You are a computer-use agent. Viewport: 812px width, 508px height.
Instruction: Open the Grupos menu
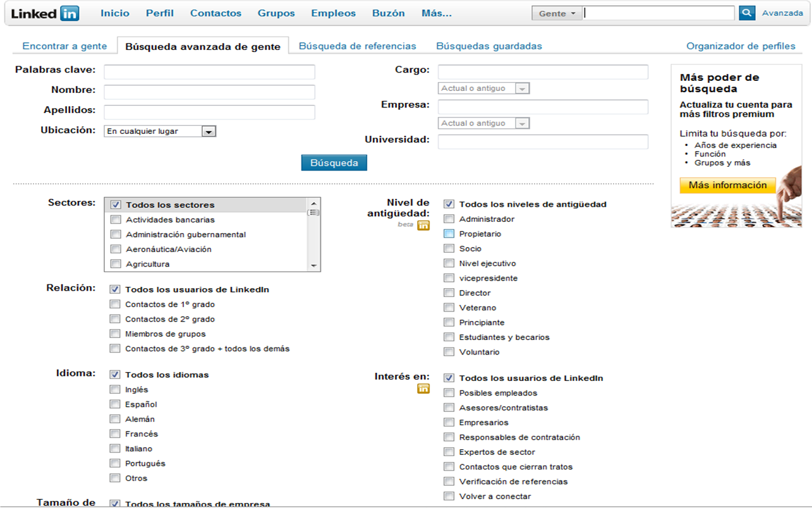click(276, 13)
